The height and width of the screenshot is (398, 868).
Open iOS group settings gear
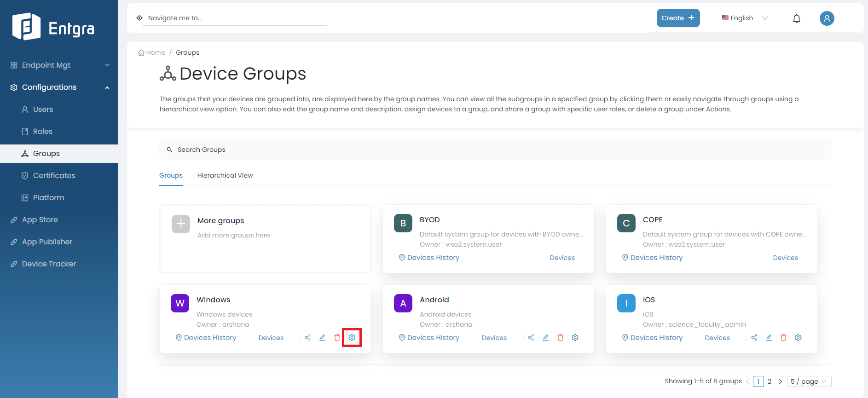(x=799, y=338)
